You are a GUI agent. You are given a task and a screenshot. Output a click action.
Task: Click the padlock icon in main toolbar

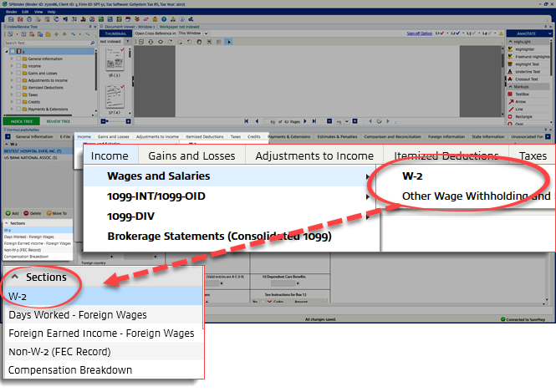click(155, 19)
